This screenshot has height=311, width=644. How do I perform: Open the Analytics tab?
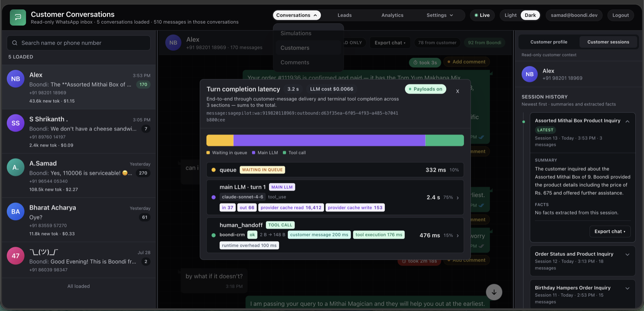pyautogui.click(x=392, y=15)
